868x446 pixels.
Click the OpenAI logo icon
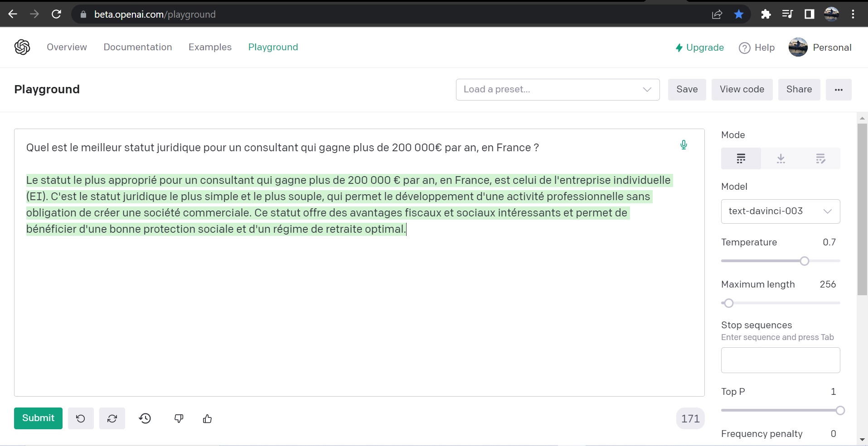[x=22, y=47]
